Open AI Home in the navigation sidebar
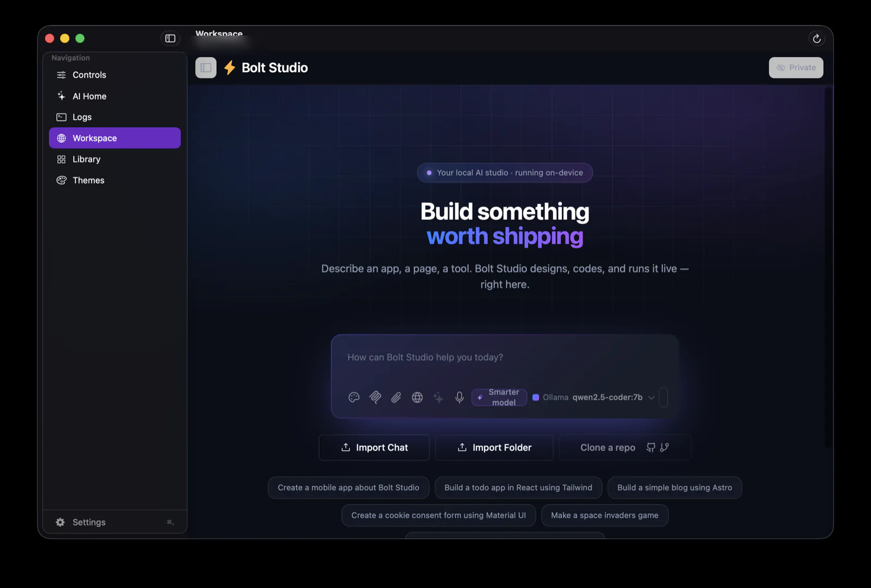 click(x=115, y=96)
